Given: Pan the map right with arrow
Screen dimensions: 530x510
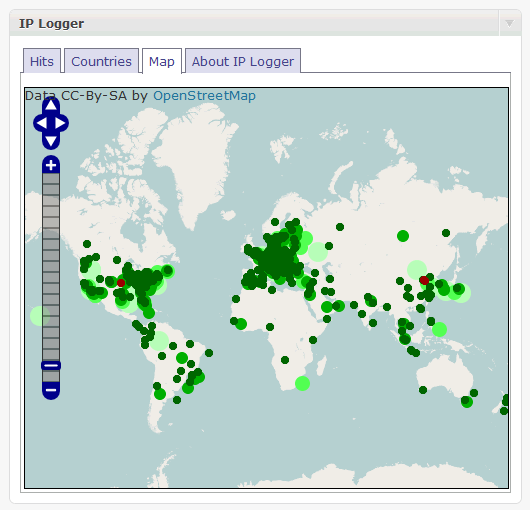Looking at the screenshot, I should coord(61,123).
